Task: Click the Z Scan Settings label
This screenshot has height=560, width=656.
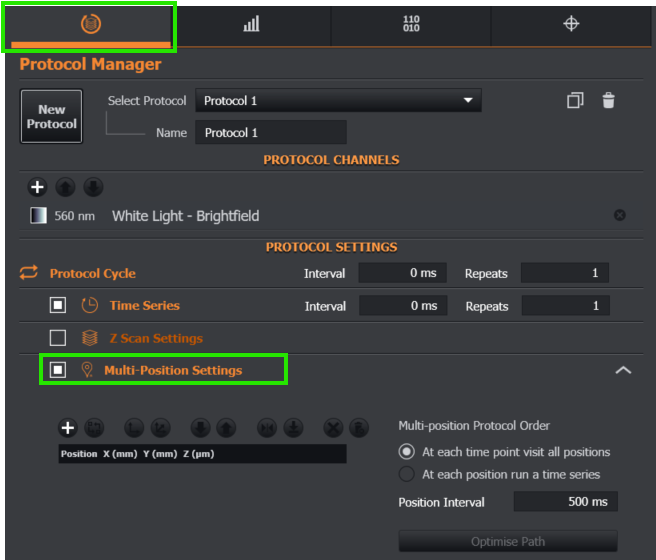Action: point(156,338)
